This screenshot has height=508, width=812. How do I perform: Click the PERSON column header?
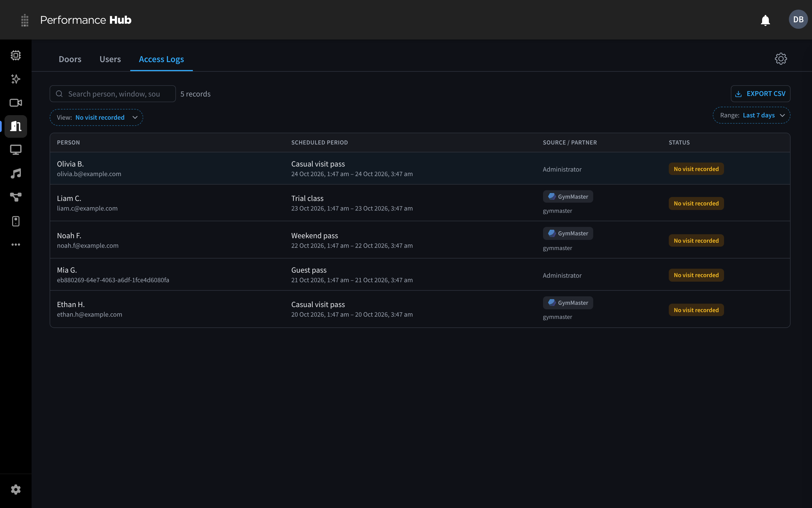[x=69, y=143]
